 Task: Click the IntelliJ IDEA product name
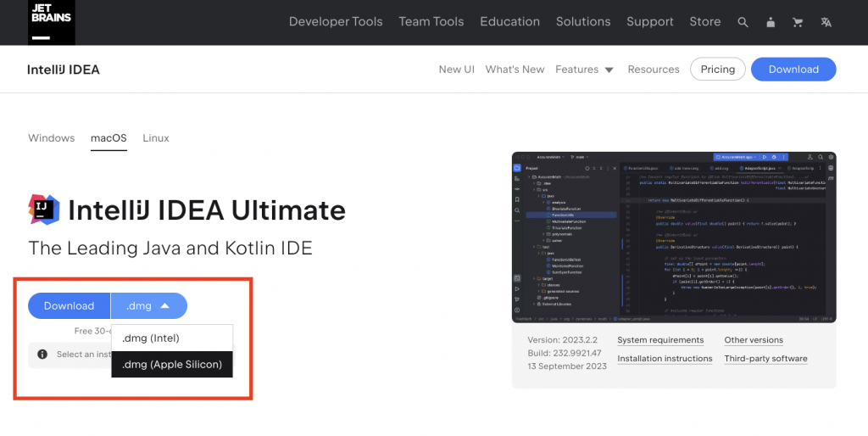[63, 70]
